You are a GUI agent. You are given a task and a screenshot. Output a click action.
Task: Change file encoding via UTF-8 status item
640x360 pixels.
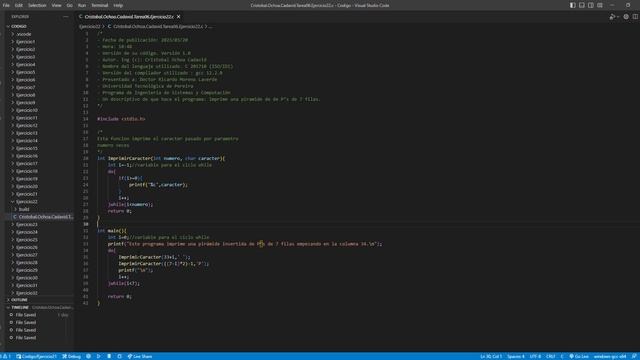coord(535,356)
